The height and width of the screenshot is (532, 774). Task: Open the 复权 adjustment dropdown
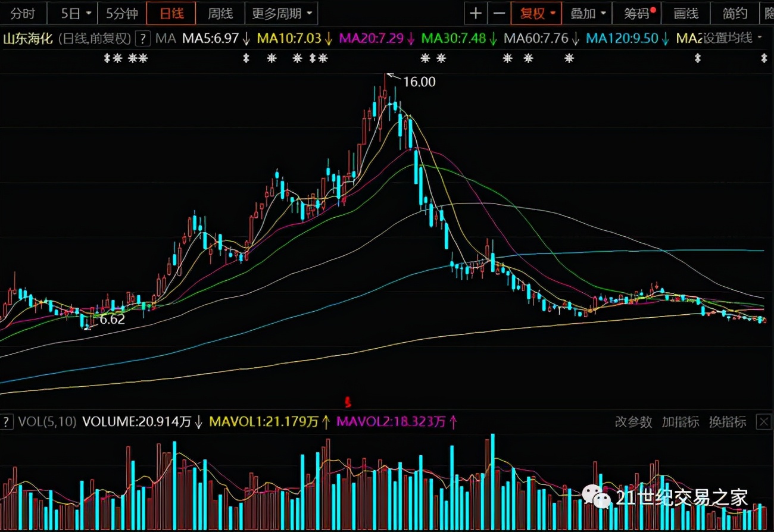536,13
